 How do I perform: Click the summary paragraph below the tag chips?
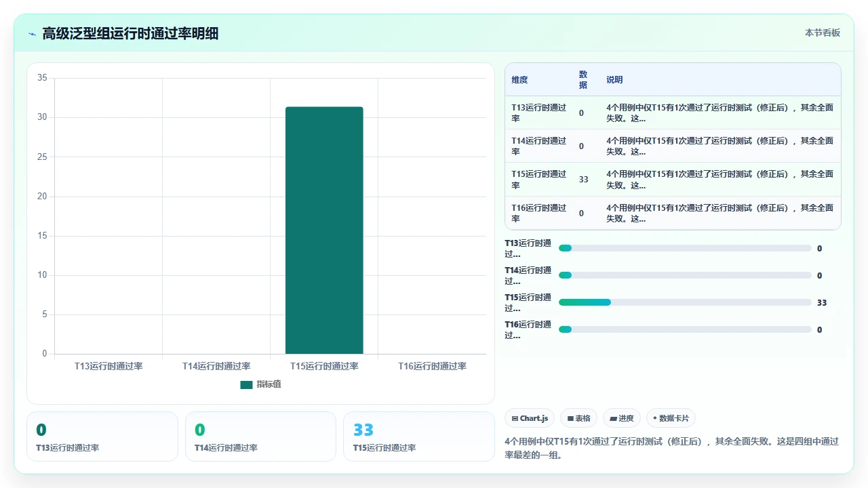pyautogui.click(x=672, y=448)
